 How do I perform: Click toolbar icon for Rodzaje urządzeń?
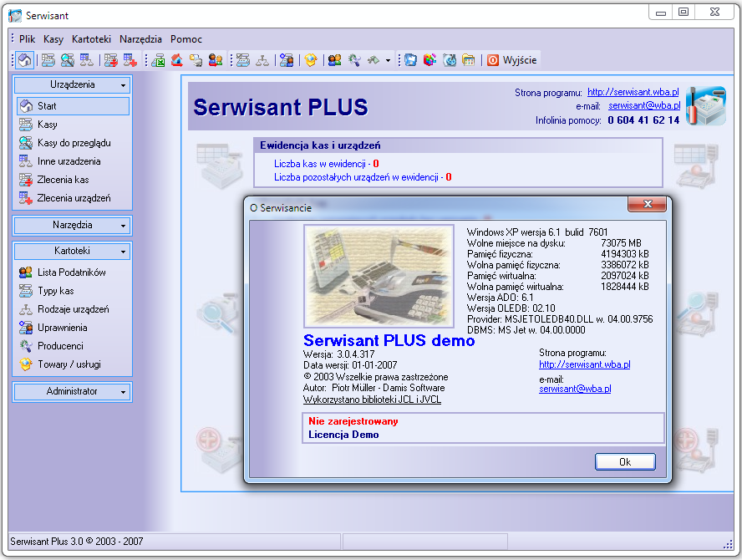pyautogui.click(x=262, y=60)
